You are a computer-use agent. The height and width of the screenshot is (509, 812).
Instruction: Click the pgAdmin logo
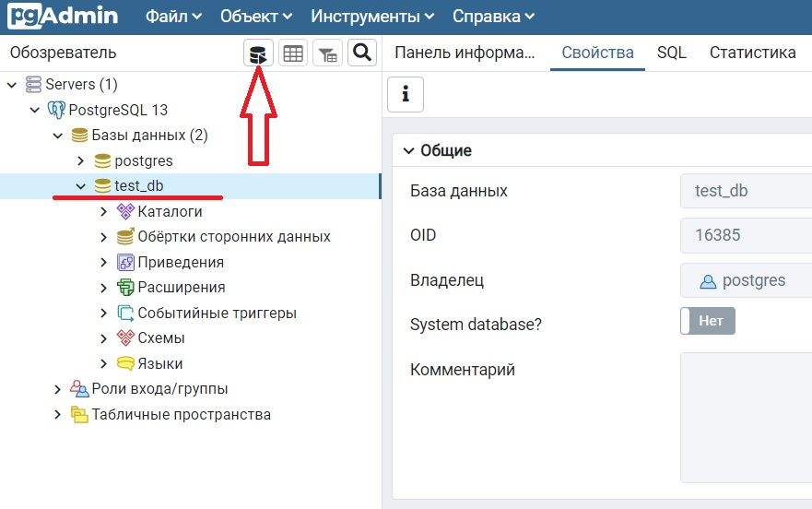point(63,16)
